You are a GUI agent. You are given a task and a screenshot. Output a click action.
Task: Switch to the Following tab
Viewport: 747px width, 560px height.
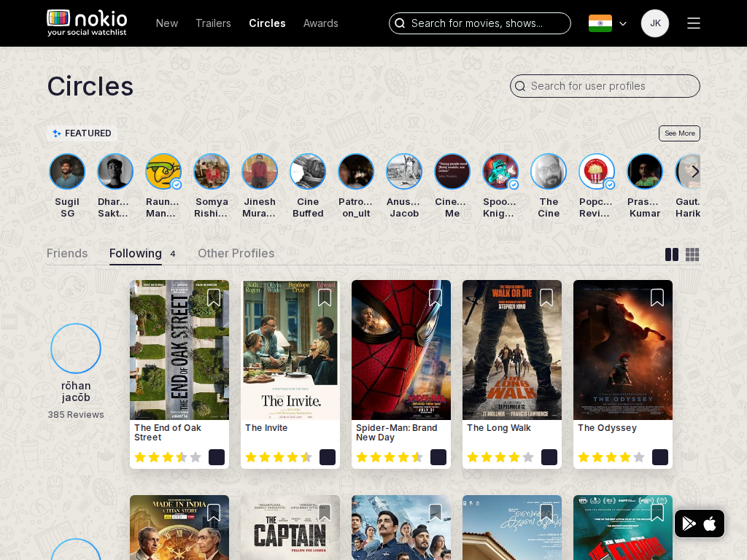(136, 253)
